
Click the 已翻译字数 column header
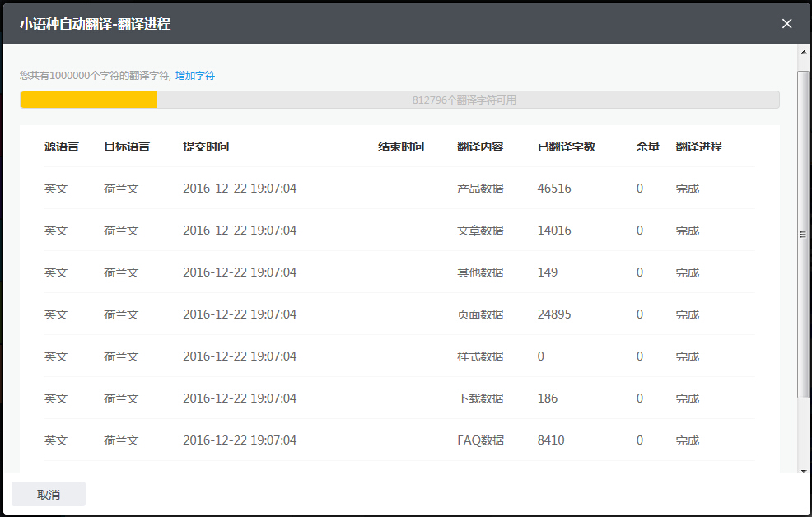pos(567,147)
